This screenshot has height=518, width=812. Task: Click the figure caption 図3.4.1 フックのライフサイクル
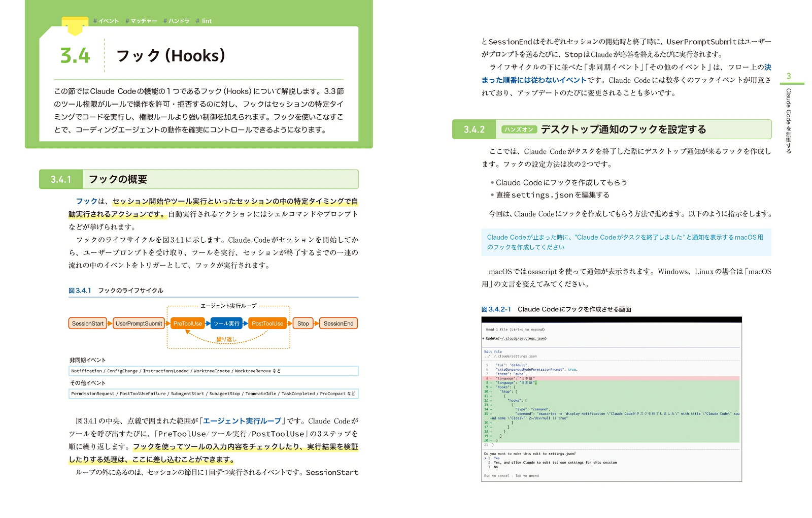[x=116, y=290]
